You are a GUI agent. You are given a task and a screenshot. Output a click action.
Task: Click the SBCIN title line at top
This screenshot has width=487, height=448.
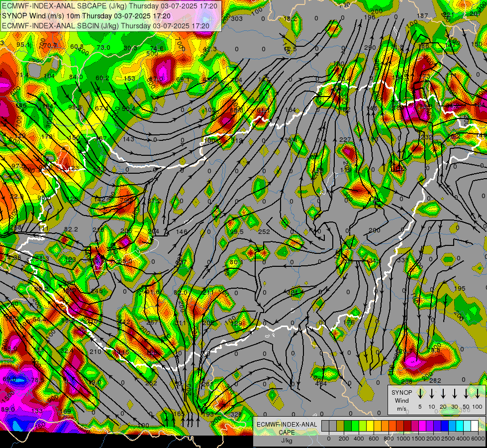[x=105, y=26]
